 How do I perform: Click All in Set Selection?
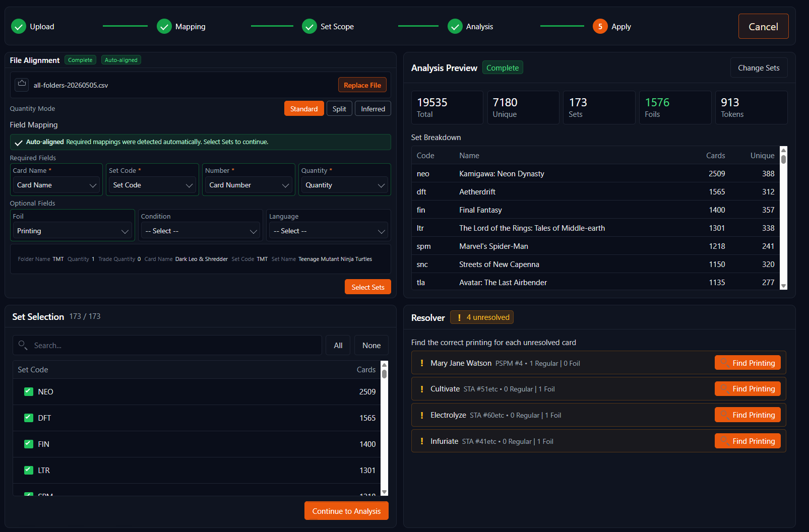click(x=338, y=345)
